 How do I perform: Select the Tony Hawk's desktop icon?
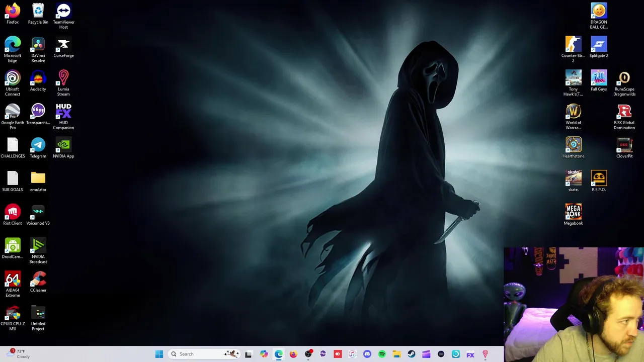(573, 83)
